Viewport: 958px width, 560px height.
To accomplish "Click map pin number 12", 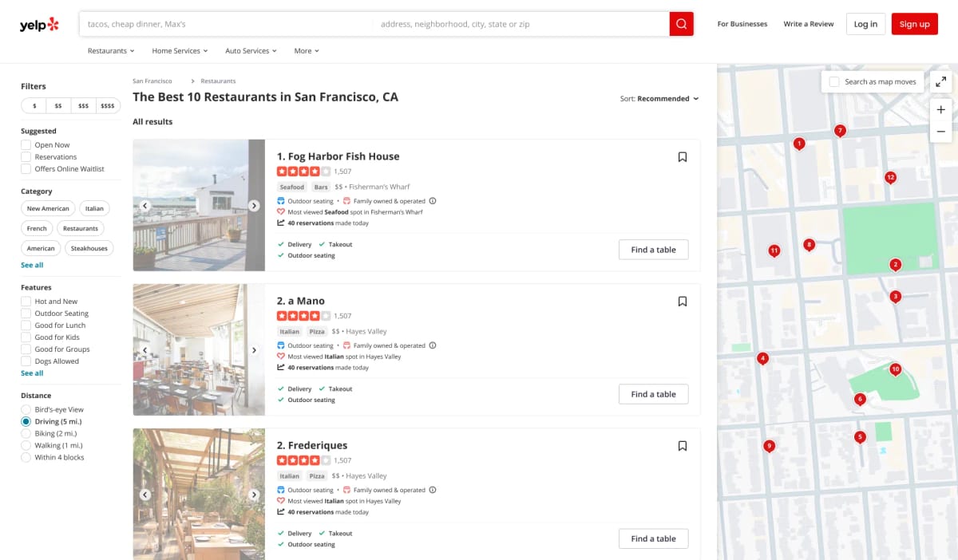I will [x=891, y=178].
